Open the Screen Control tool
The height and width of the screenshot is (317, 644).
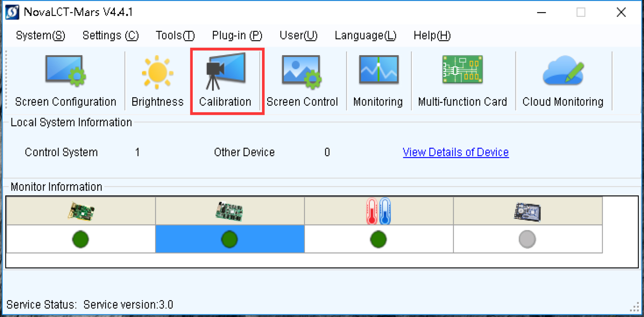tap(302, 81)
